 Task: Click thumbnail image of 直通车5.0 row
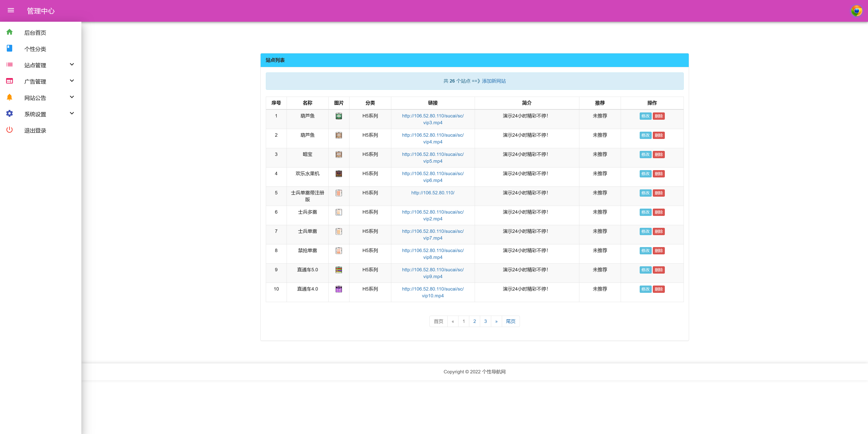coord(339,270)
